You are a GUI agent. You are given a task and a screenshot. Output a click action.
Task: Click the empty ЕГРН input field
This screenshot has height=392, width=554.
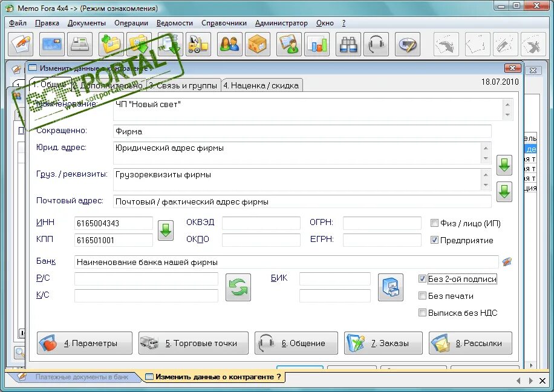coord(382,240)
